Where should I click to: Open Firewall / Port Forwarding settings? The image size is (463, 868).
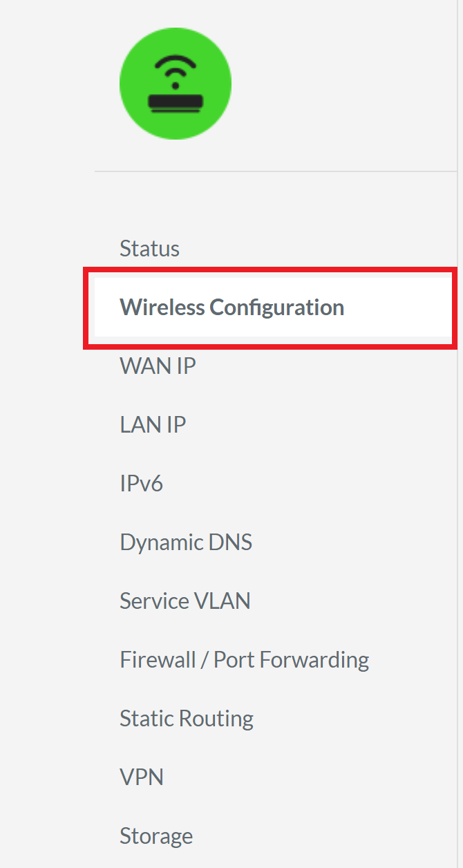tap(244, 659)
